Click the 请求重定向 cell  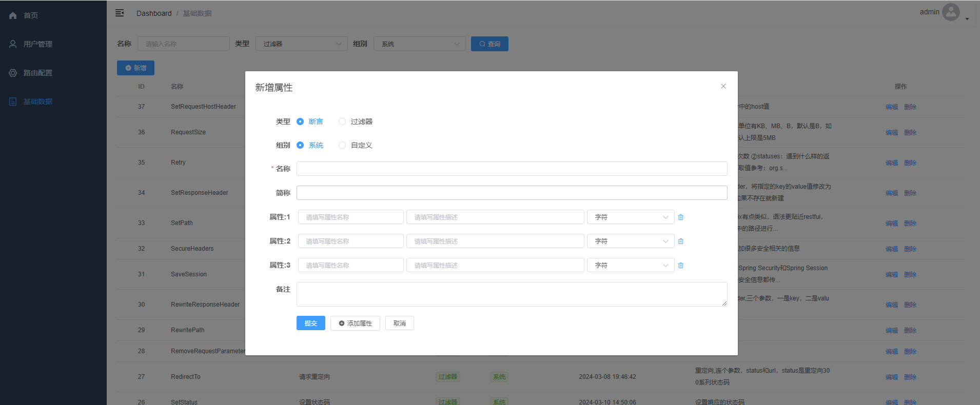pyautogui.click(x=315, y=377)
